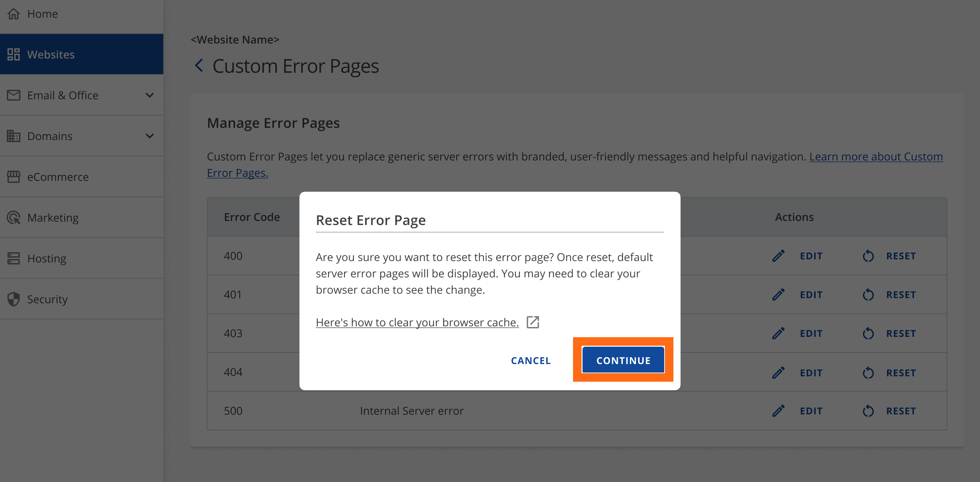Click the pencil edit icon for error 500
The image size is (980, 482).
click(x=778, y=411)
